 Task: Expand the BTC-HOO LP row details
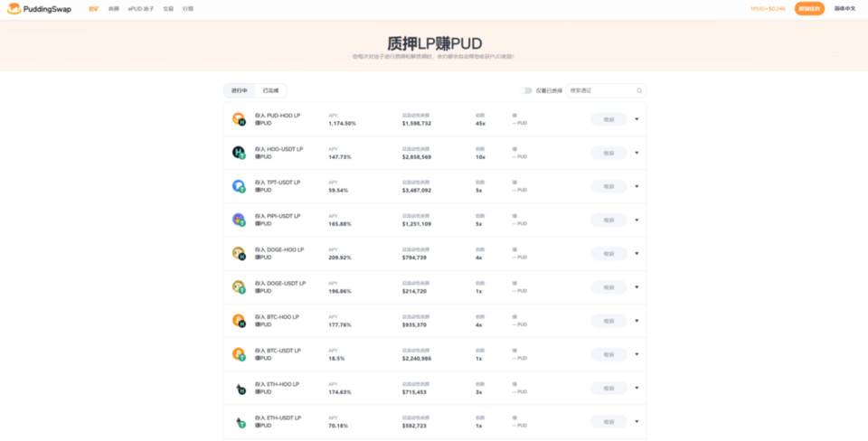(x=637, y=321)
